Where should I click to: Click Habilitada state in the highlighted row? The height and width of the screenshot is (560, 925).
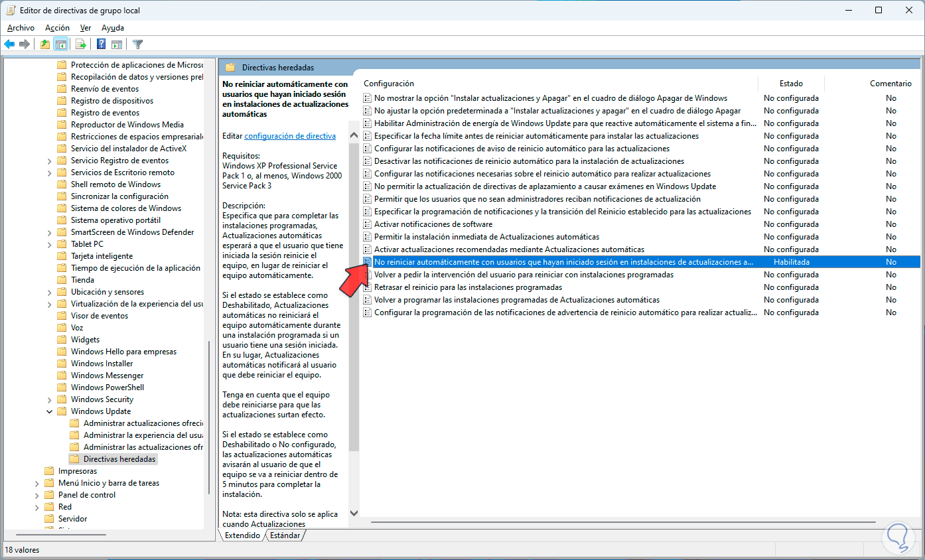(791, 262)
